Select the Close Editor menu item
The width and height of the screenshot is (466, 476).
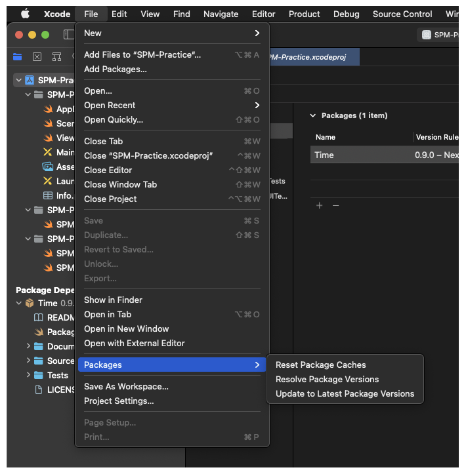pyautogui.click(x=172, y=170)
